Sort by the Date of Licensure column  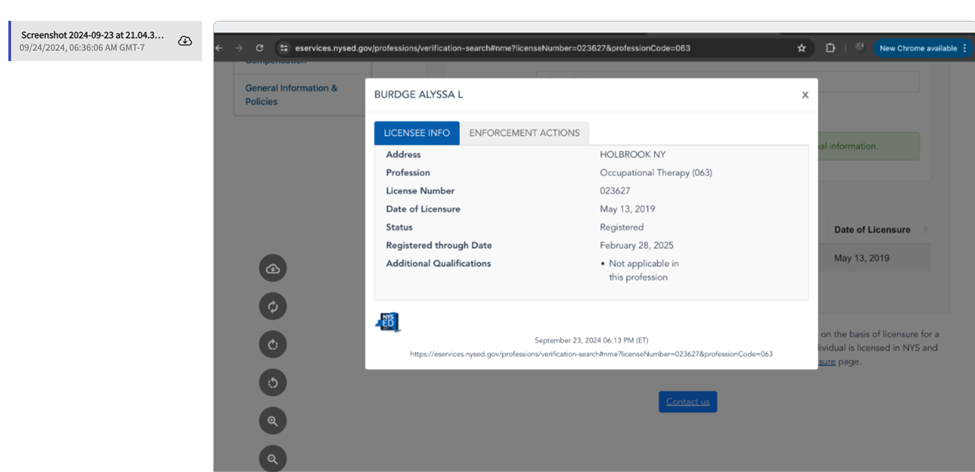(872, 229)
